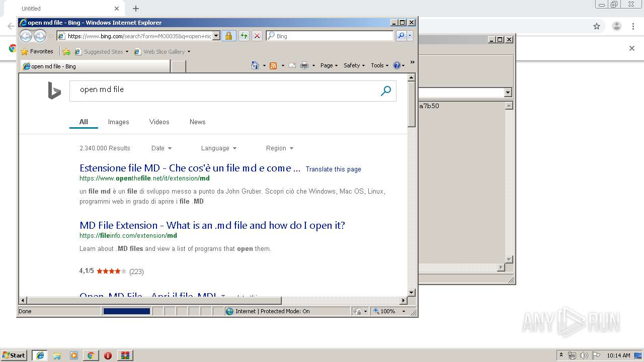Image resolution: width=644 pixels, height=362 pixels.
Task: Click the volume speaker tray icon
Action: (x=584, y=355)
